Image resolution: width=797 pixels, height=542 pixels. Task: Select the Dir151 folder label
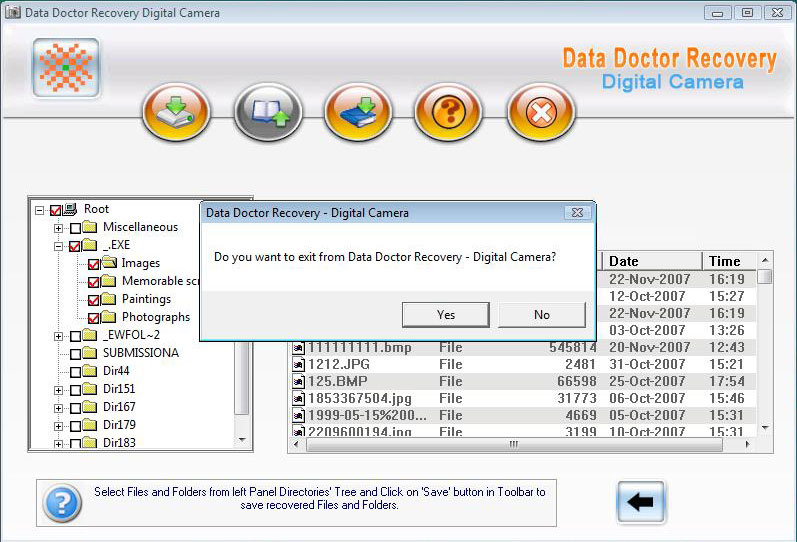pos(119,388)
